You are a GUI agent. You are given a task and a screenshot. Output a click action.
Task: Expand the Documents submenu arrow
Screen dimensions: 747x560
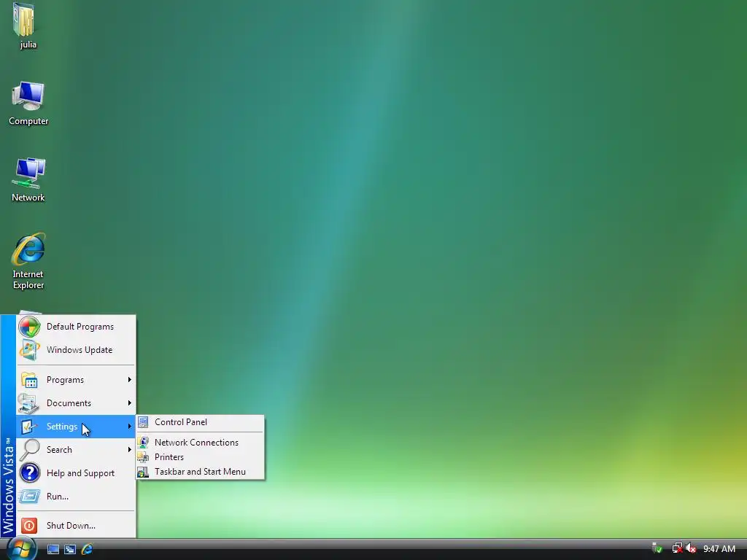pos(130,402)
